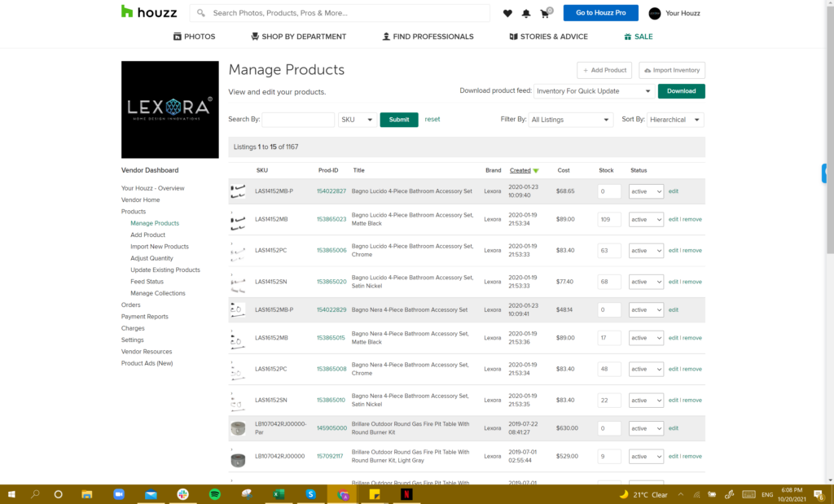Image resolution: width=834 pixels, height=504 pixels.
Task: Select Manage Products in sidebar
Action: [x=155, y=223]
